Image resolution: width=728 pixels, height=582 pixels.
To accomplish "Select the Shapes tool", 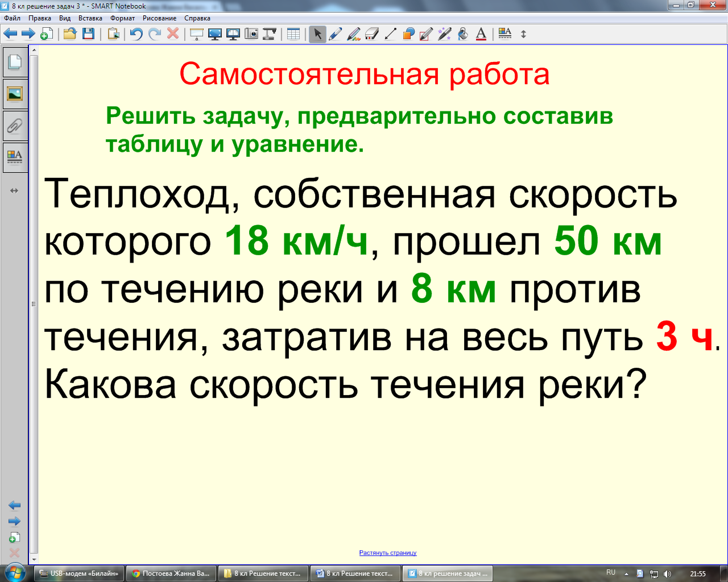I will [408, 34].
